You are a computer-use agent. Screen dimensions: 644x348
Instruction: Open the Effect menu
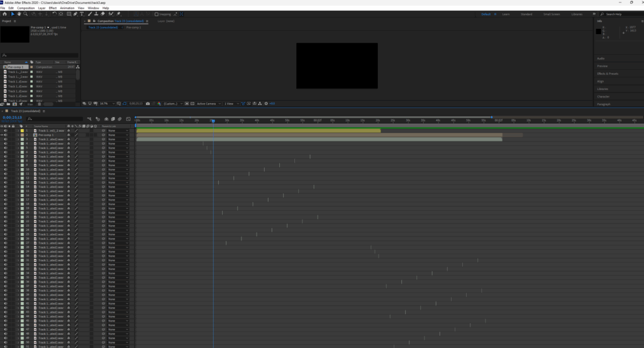[53, 8]
